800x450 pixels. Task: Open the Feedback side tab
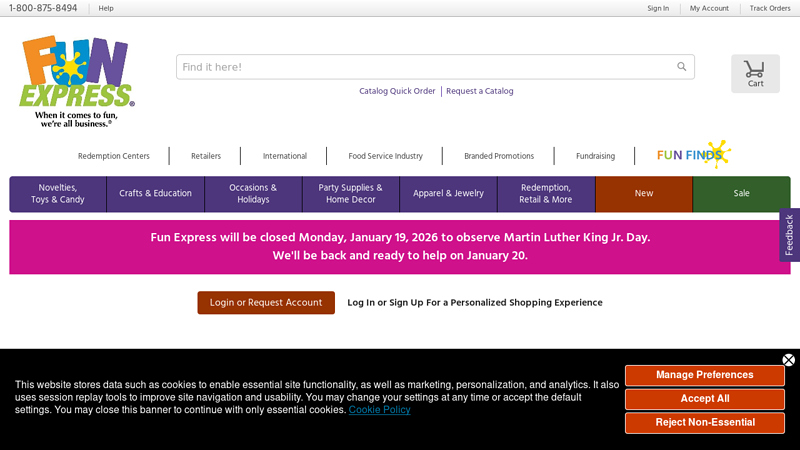tap(789, 235)
